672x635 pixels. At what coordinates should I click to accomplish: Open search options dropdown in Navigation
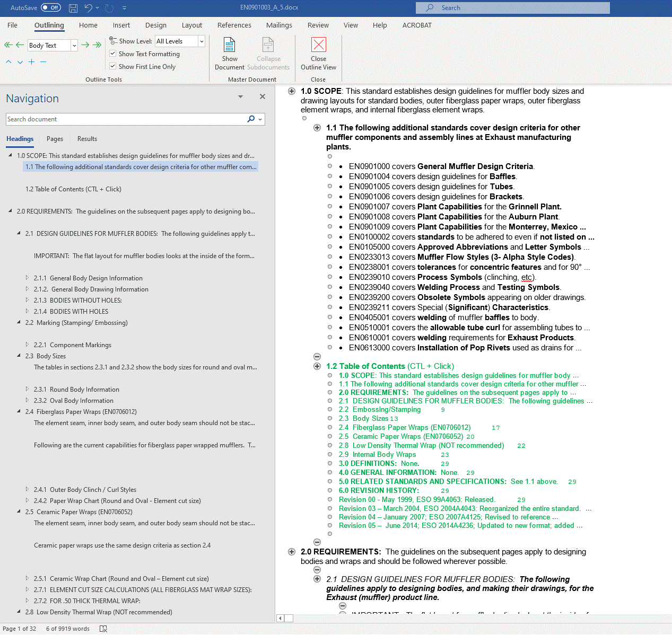click(x=260, y=119)
